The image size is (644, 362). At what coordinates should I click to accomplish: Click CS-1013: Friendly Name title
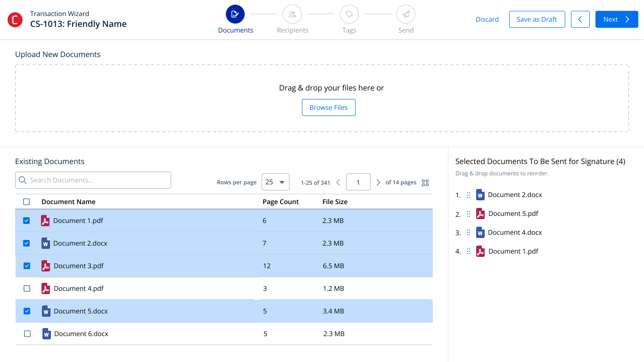point(78,24)
